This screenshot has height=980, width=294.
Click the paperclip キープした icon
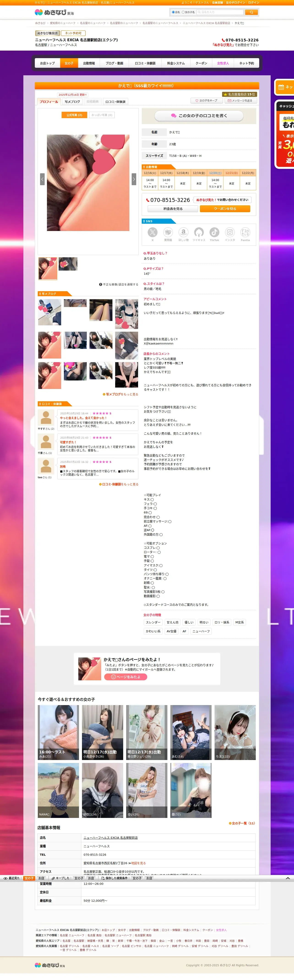coord(53,878)
